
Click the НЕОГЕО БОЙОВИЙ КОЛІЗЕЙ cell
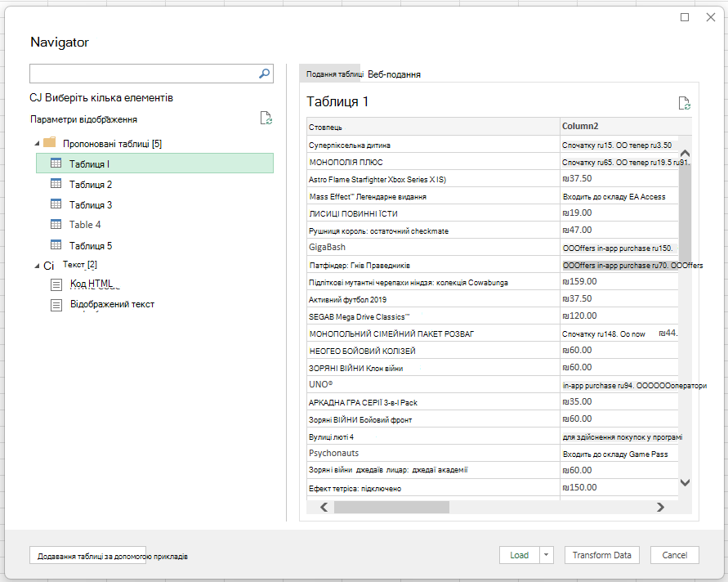433,351
